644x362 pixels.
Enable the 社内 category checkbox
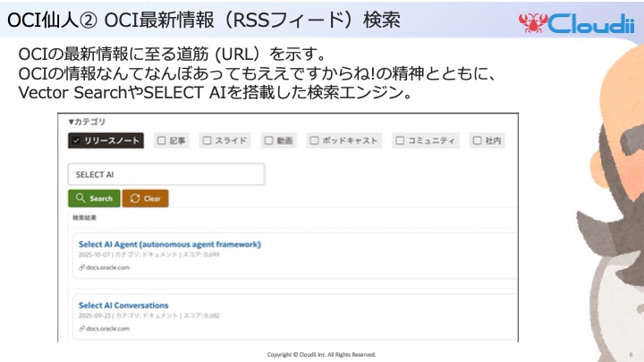(477, 140)
